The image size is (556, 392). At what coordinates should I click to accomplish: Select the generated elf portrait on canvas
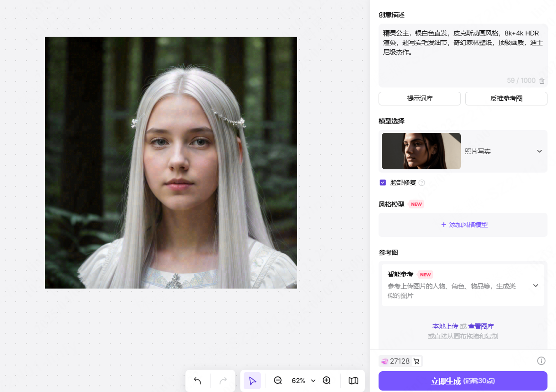tap(171, 163)
